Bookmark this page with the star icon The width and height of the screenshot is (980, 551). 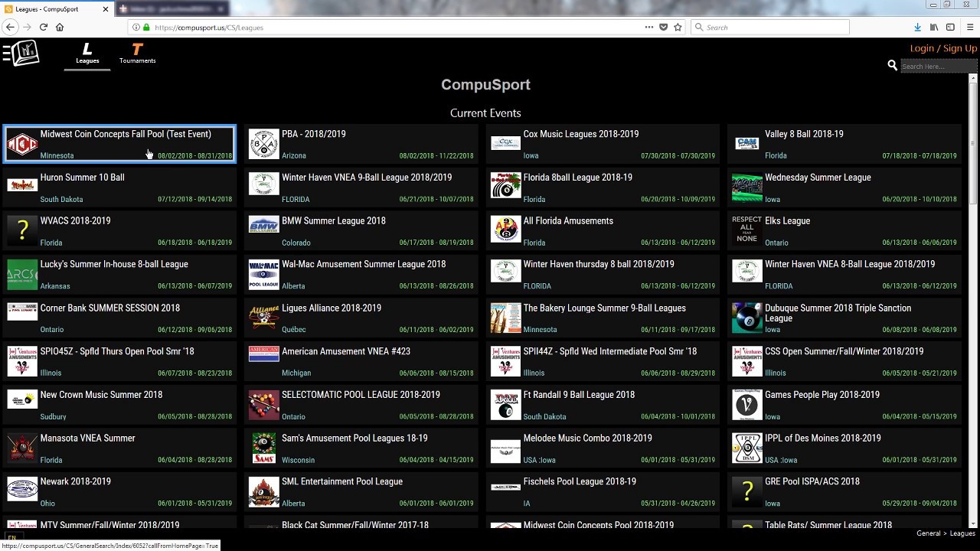(678, 27)
